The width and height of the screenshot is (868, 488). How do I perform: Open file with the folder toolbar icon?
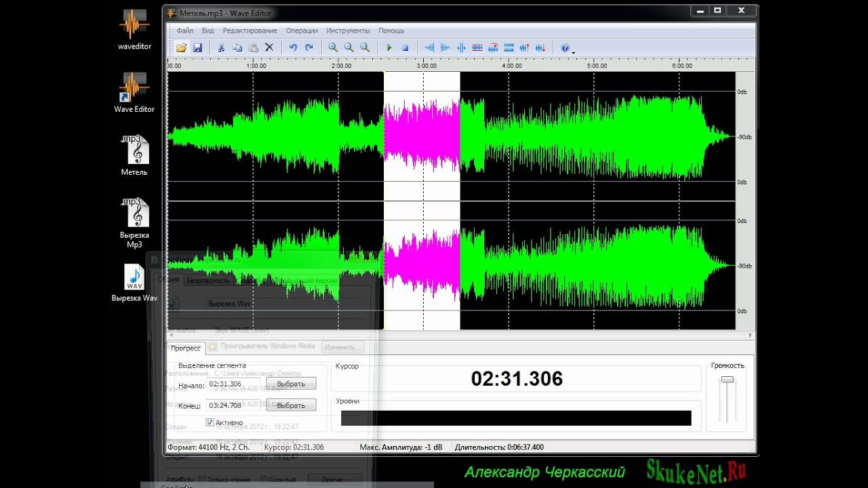pos(181,47)
